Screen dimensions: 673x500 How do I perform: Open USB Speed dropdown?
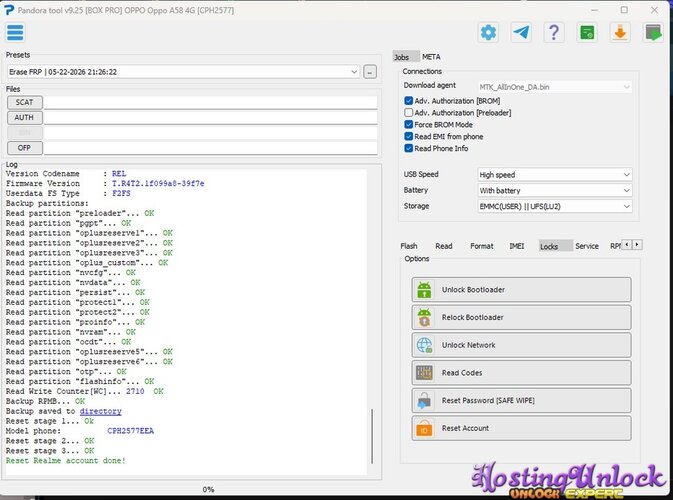[x=555, y=175]
